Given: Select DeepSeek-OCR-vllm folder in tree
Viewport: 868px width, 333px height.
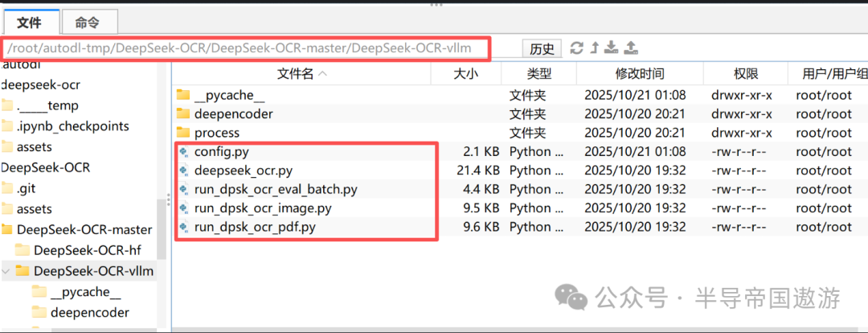Looking at the screenshot, I should (93, 271).
